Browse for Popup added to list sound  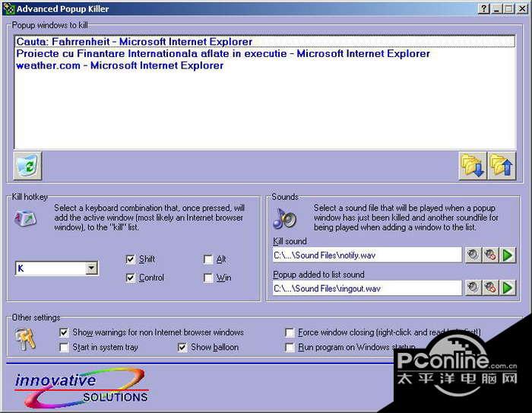point(473,288)
